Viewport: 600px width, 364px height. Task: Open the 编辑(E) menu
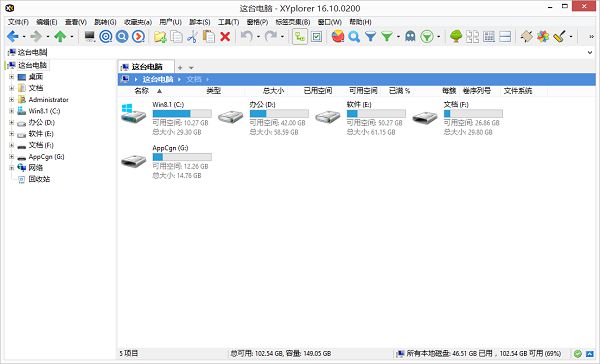[47, 22]
